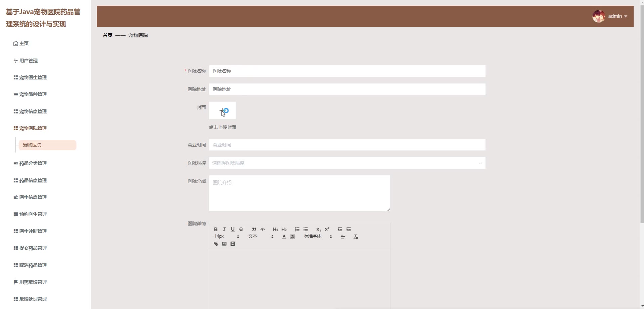
Task: Open the text color picker
Action: pyautogui.click(x=284, y=237)
